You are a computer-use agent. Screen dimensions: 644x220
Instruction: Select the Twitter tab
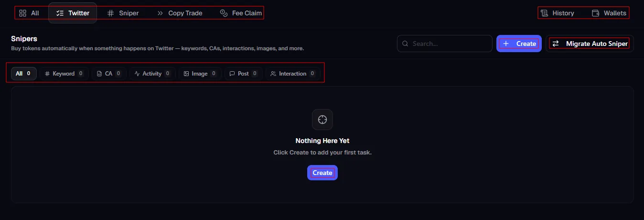(73, 13)
